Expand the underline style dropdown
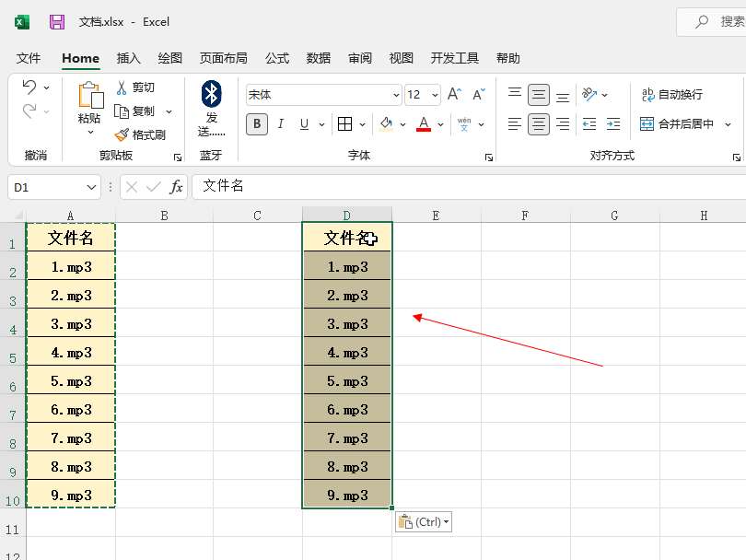Screen dimensions: 746x560 pos(321,124)
